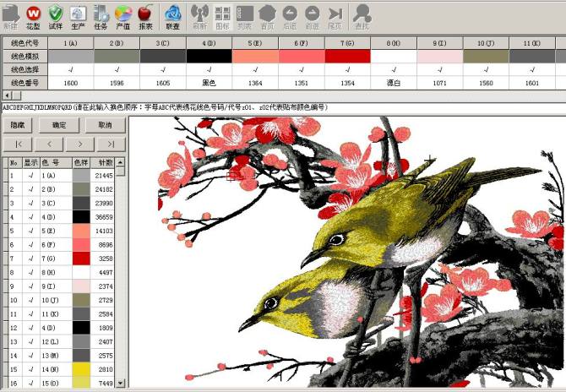Image resolution: width=566 pixels, height=392 pixels.
Task: Toggle thread selection checkmark under column 5 (E)
Action: 255,69
